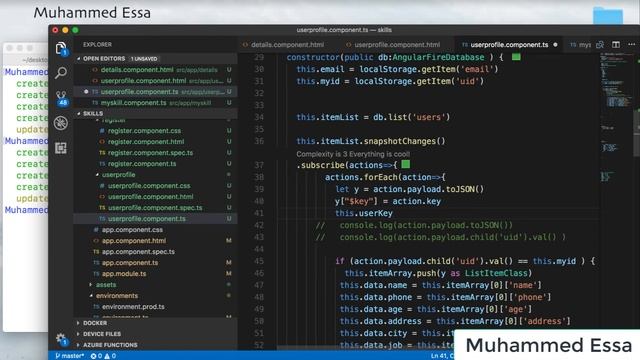Switch to the details.component.html tab
Screen dimensions: 640x360
pyautogui.click(x=283, y=45)
